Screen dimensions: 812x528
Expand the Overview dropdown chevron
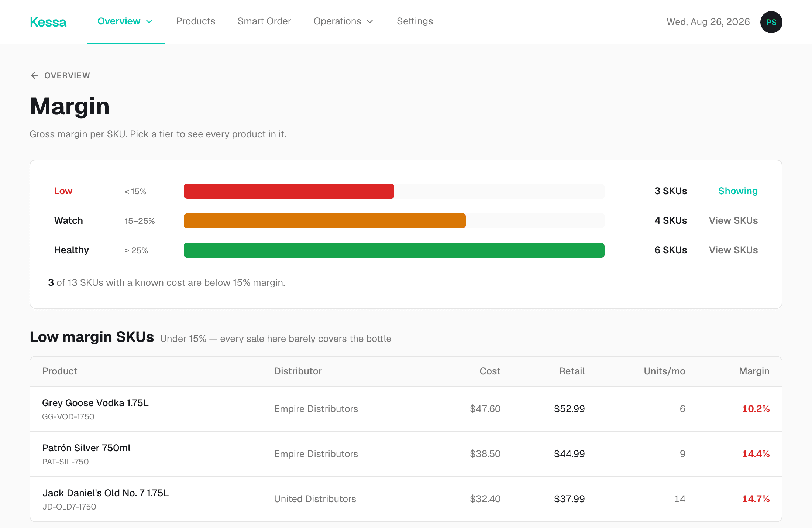tap(149, 21)
